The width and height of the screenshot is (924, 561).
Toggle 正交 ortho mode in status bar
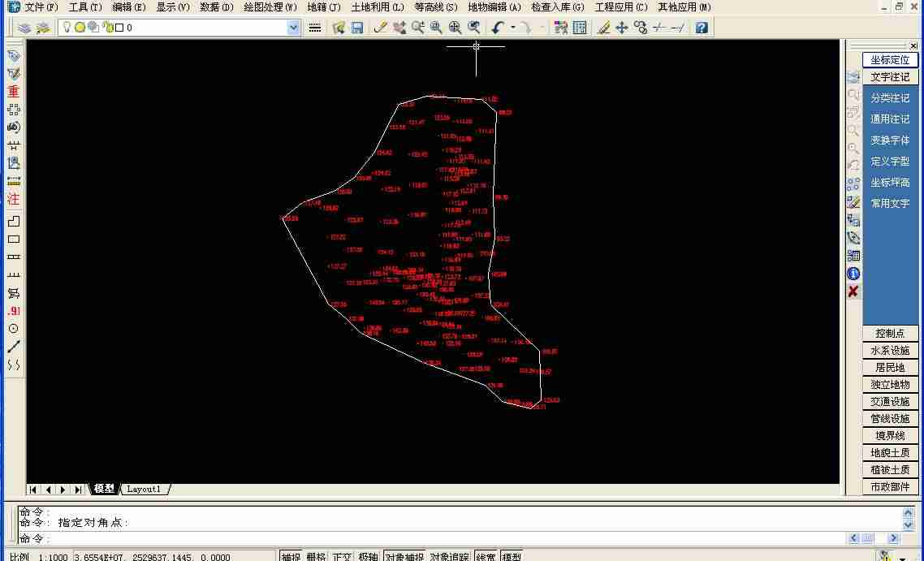[x=342, y=555]
